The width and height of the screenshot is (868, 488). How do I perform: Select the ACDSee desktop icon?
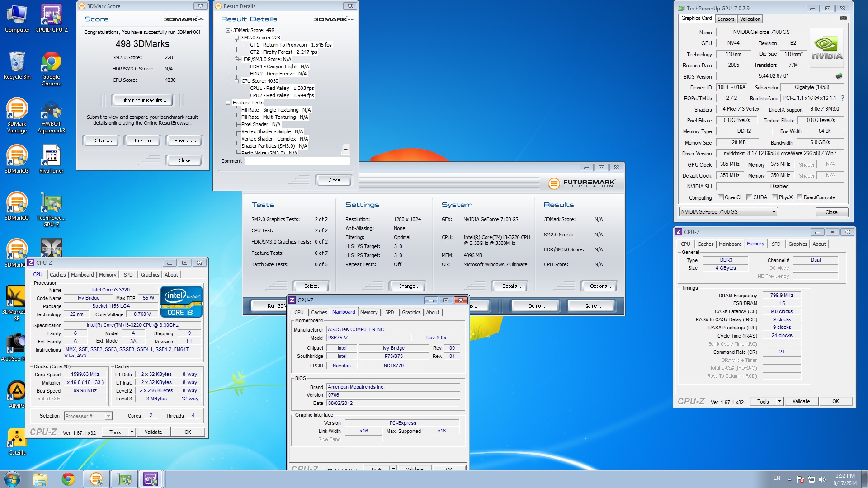[14, 347]
